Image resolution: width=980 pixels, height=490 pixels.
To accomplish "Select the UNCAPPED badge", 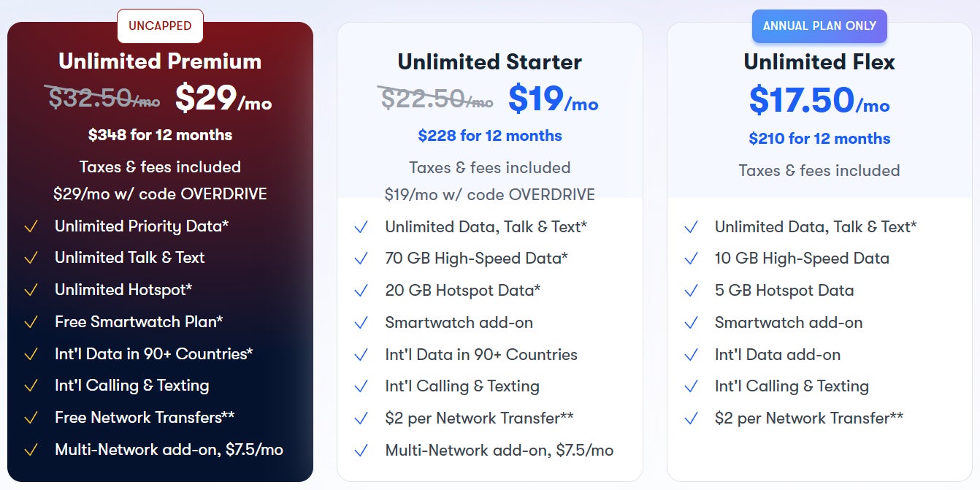I will coord(160,26).
